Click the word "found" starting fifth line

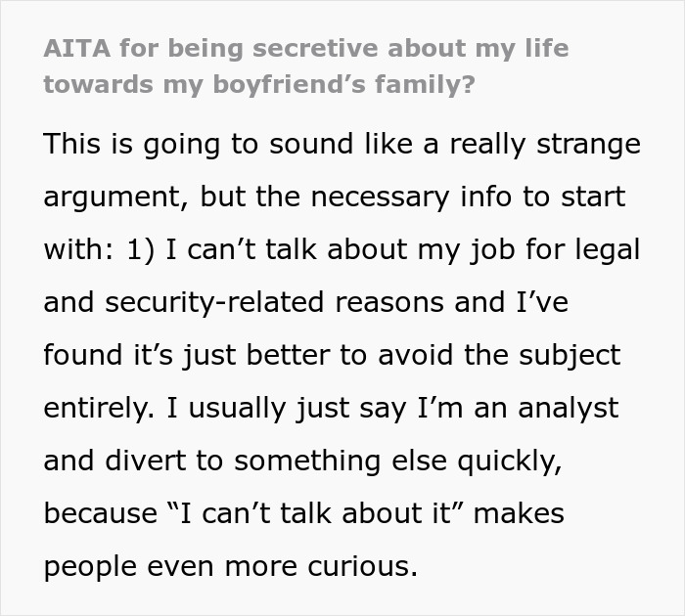pyautogui.click(x=82, y=355)
